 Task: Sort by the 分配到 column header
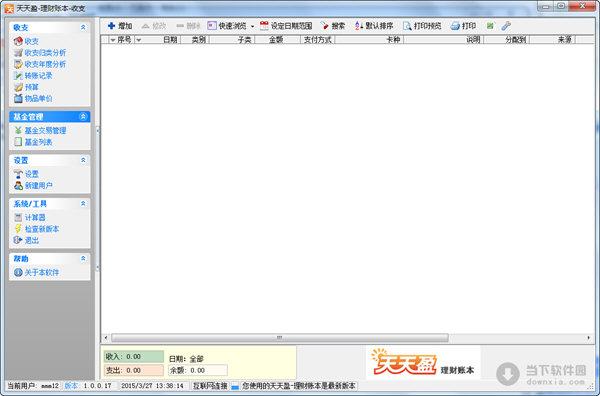(507, 40)
